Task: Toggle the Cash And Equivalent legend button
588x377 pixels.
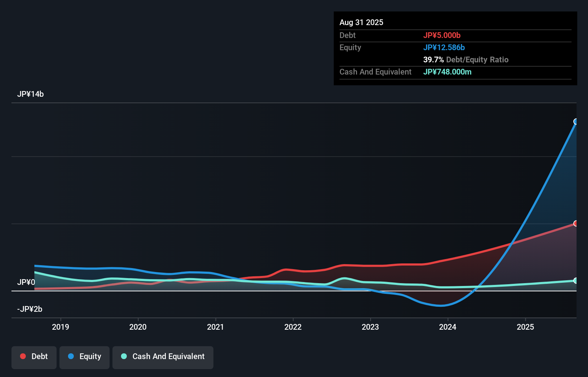Action: tap(163, 357)
